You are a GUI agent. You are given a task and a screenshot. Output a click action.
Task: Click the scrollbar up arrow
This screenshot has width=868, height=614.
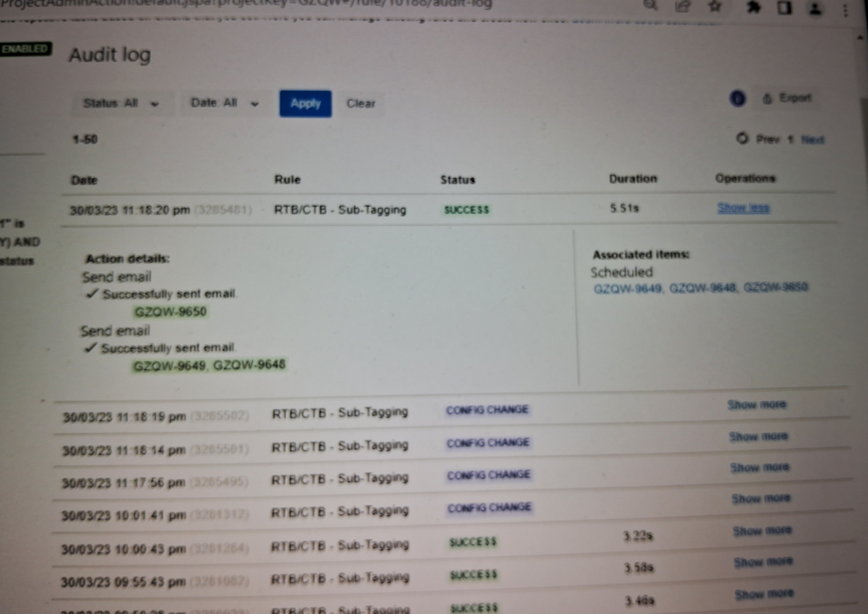pyautogui.click(x=860, y=37)
